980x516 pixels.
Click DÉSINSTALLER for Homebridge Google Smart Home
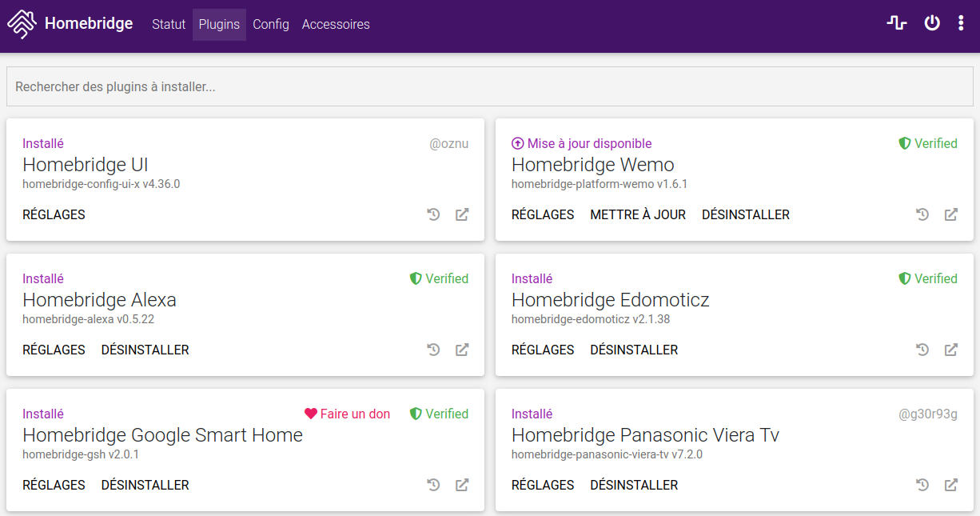[145, 485]
